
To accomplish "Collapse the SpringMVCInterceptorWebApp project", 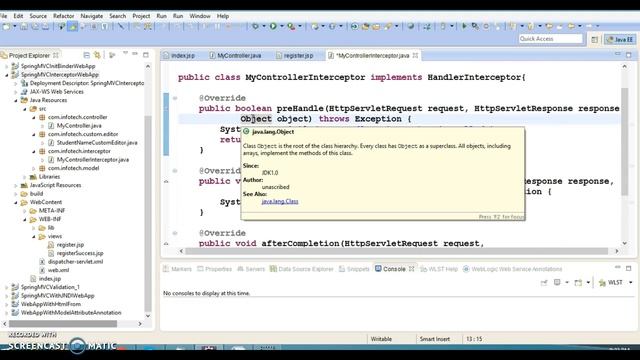I will (x=7, y=75).
